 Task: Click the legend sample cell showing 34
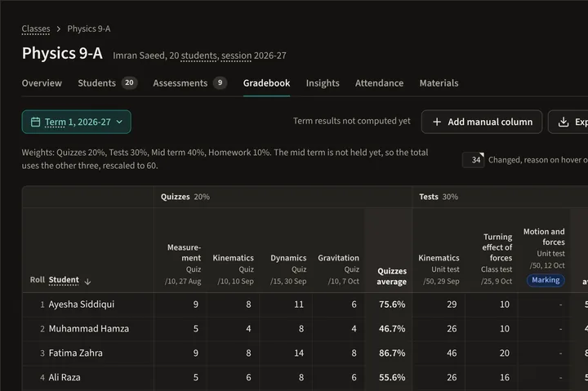tap(473, 160)
